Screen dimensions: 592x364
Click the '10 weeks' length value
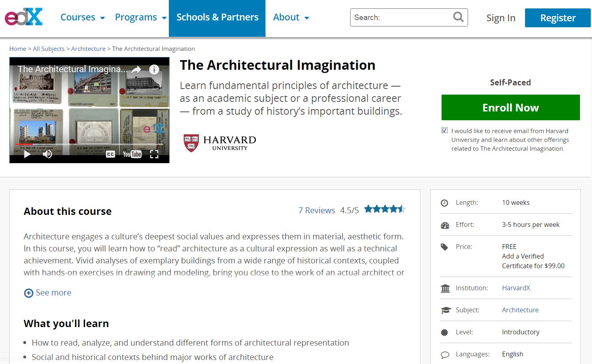point(515,202)
